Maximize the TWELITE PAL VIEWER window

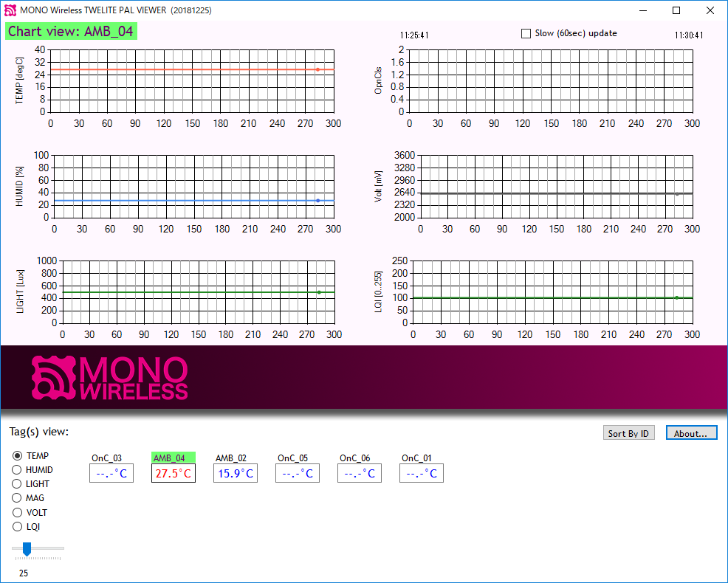coord(676,10)
